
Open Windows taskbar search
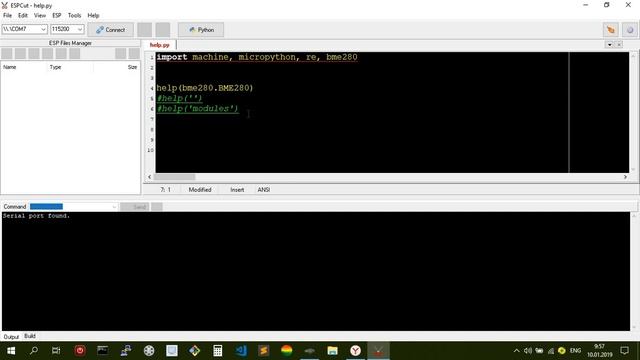point(34,351)
